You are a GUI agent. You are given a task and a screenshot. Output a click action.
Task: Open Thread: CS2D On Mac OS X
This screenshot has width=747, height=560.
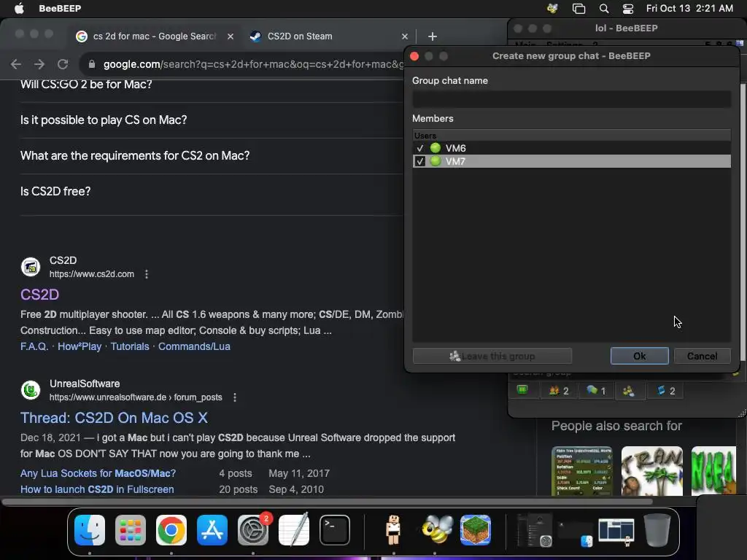coord(114,418)
